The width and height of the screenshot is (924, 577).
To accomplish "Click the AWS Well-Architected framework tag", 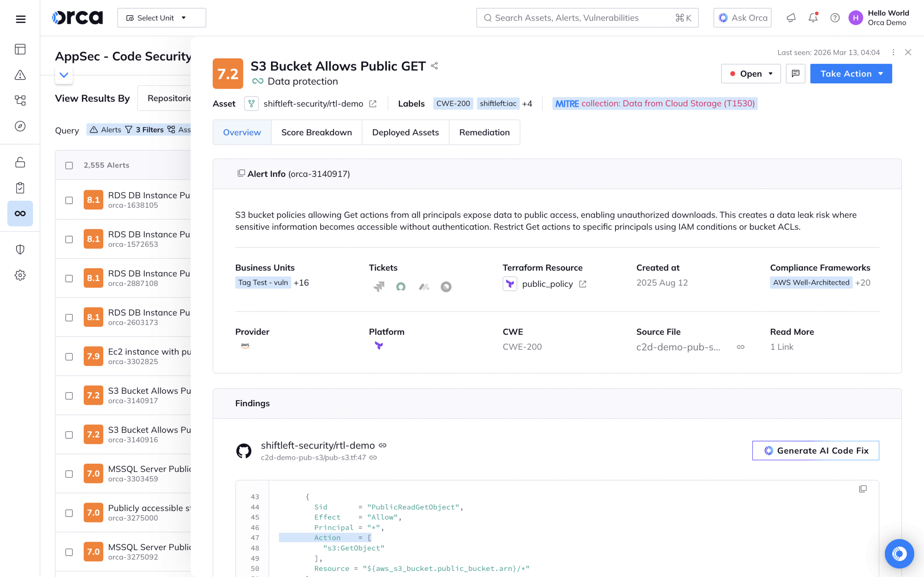I will point(811,283).
